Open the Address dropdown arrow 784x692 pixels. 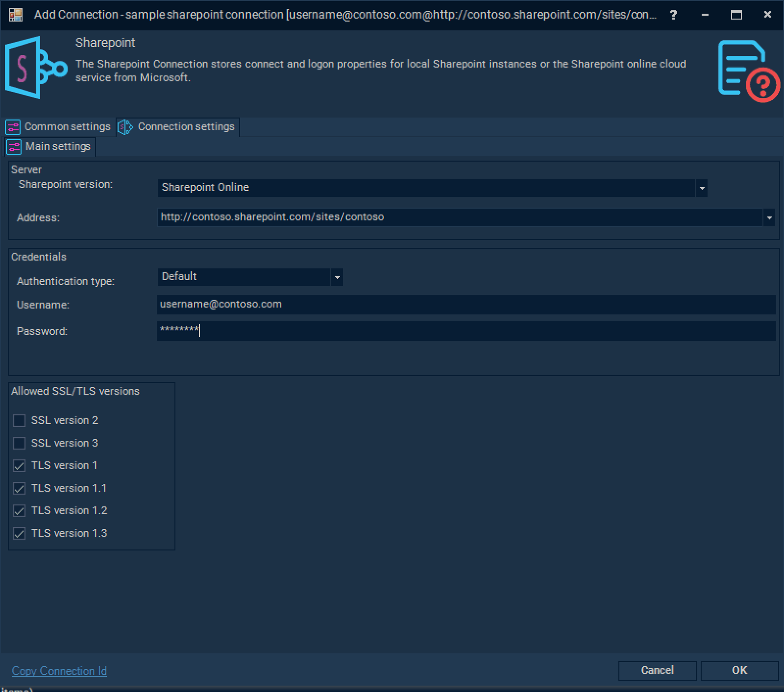769,217
